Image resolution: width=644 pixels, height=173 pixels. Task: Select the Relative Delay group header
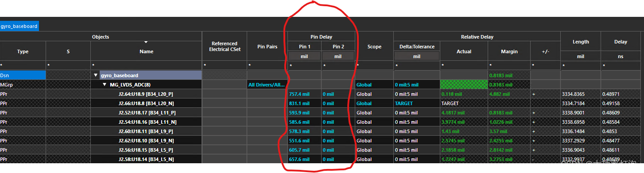pos(477,37)
